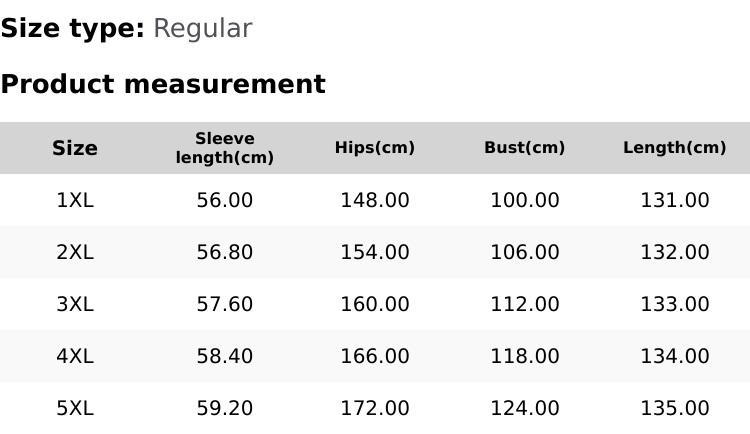Click the 112.00 bust value
Screen dimensions: 750x434
(525, 304)
